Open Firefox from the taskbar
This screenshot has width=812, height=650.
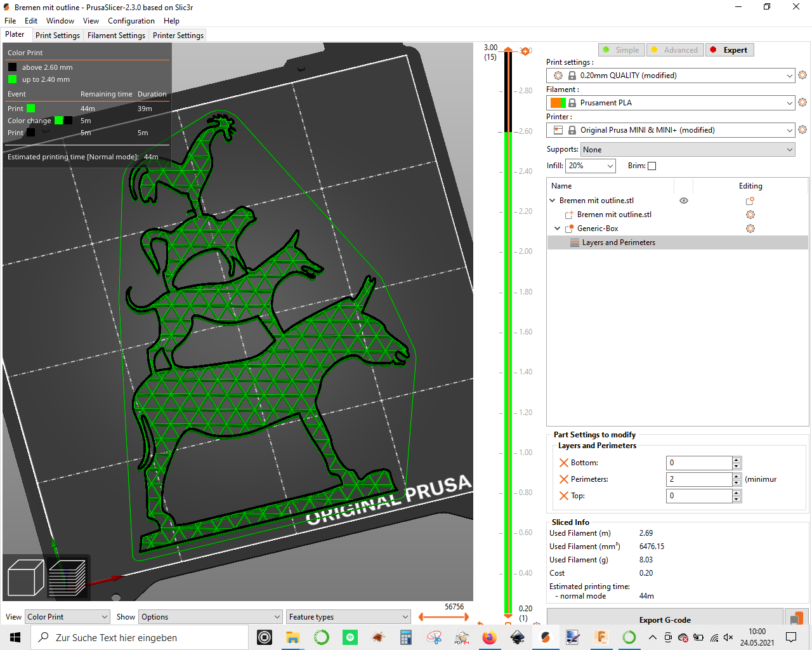(x=489, y=637)
